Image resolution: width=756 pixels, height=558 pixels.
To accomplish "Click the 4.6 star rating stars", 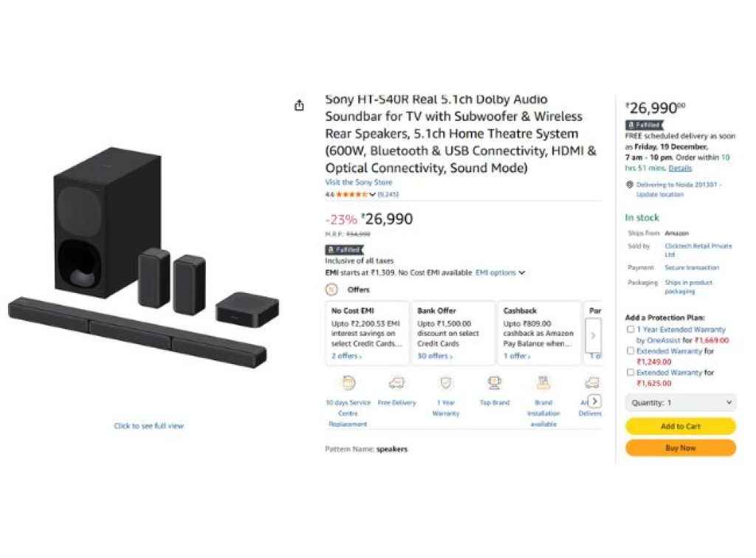I will pos(352,196).
